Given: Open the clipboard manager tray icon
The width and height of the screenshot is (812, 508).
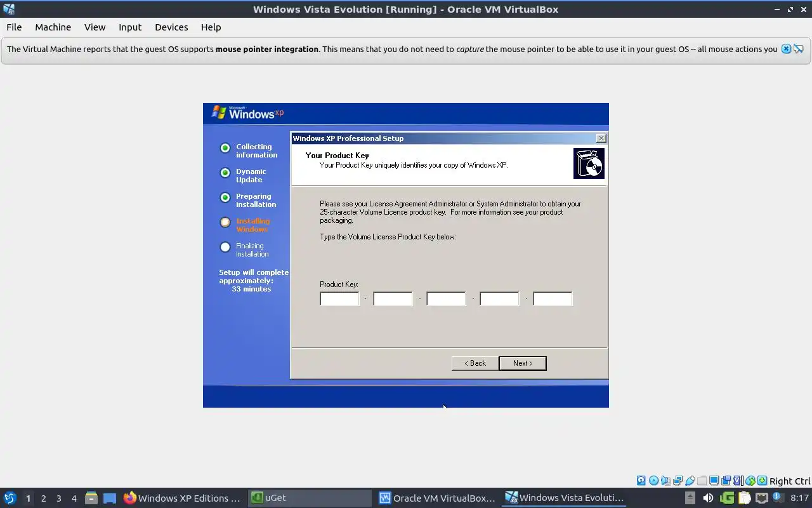Looking at the screenshot, I should [x=745, y=498].
